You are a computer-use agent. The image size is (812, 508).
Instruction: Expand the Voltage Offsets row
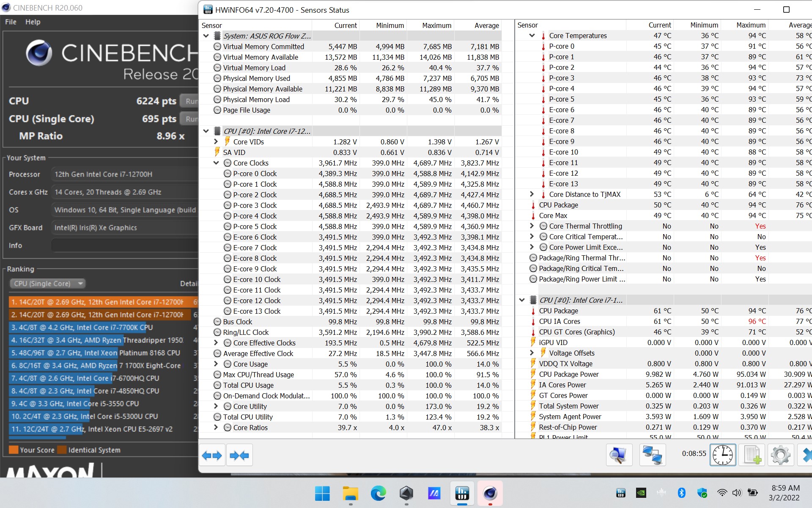(532, 353)
